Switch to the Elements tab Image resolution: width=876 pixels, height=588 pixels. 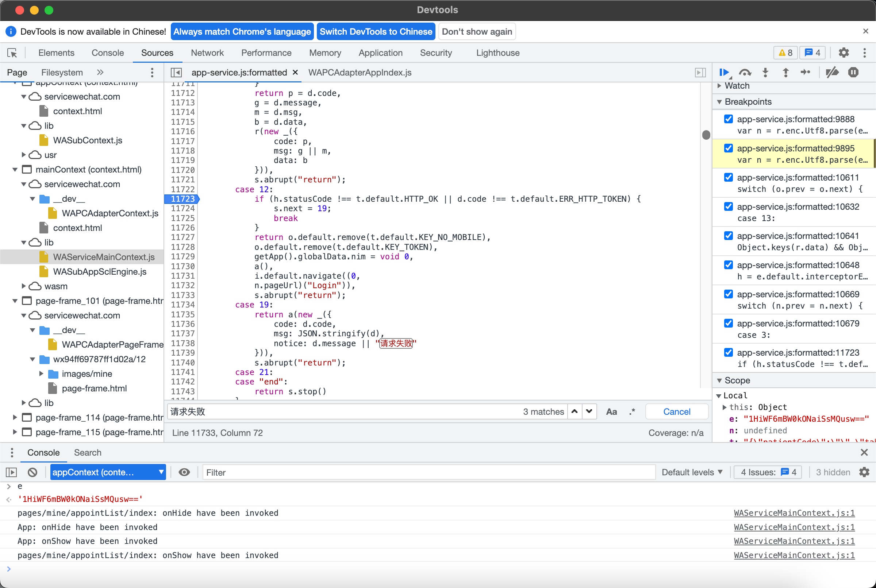click(x=56, y=53)
